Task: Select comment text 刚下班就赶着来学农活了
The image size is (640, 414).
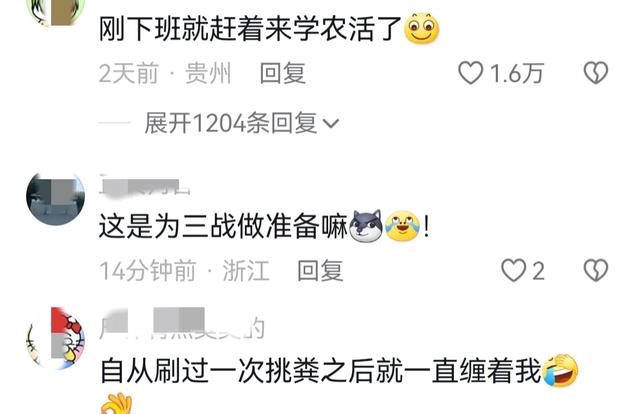Action: (250, 29)
